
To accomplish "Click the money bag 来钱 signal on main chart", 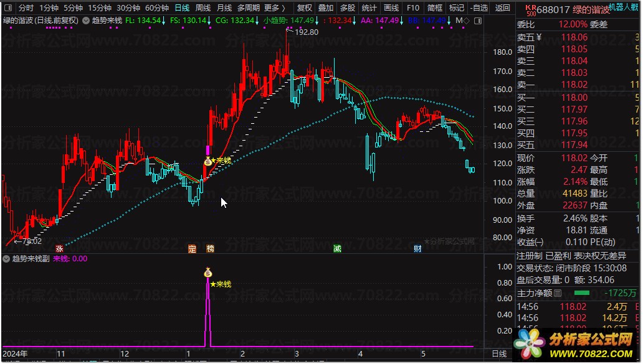I will [x=208, y=161].
